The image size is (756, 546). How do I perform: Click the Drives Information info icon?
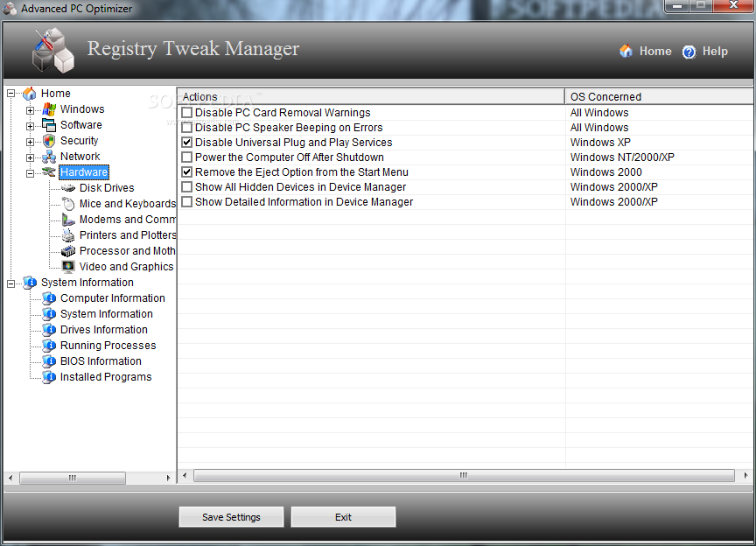tap(49, 330)
